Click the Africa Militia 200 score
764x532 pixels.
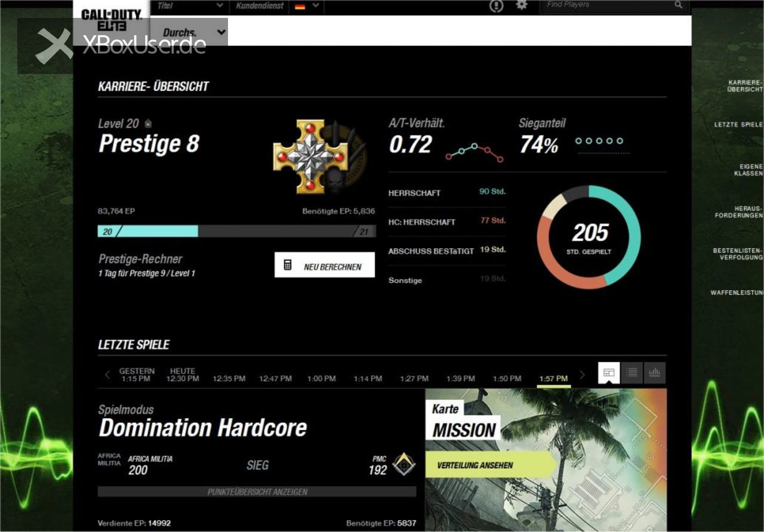click(138, 470)
